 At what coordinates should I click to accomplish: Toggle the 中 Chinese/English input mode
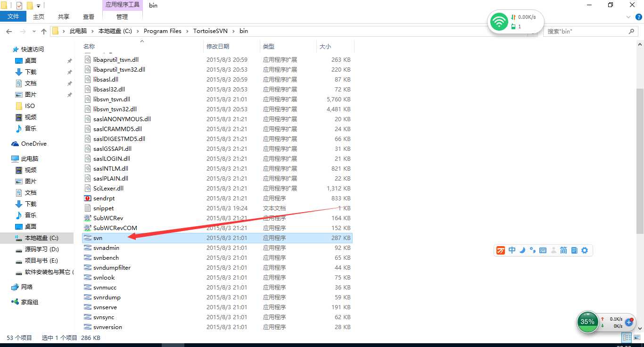tap(512, 250)
